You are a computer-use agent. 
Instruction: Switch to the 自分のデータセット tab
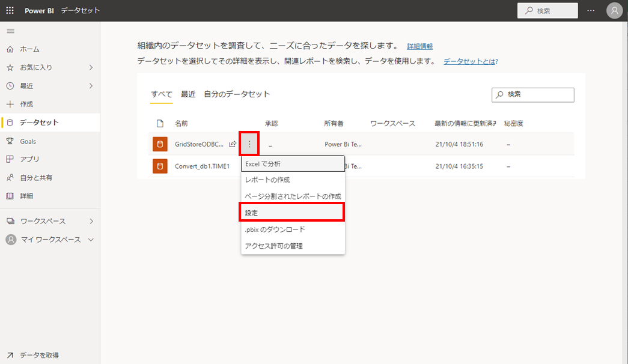tap(237, 94)
